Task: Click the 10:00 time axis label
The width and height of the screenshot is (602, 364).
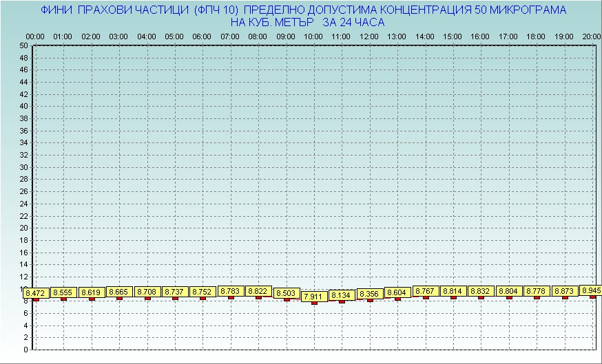Action: 313,36
